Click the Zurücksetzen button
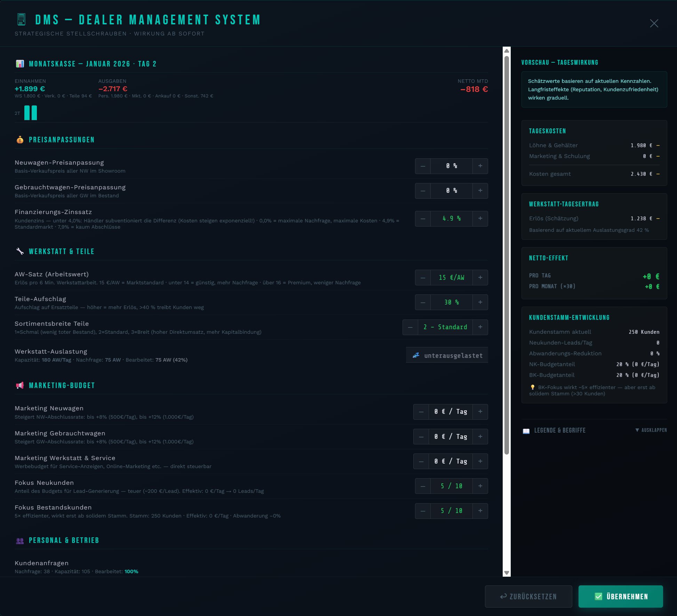The width and height of the screenshot is (677, 616). pyautogui.click(x=528, y=597)
